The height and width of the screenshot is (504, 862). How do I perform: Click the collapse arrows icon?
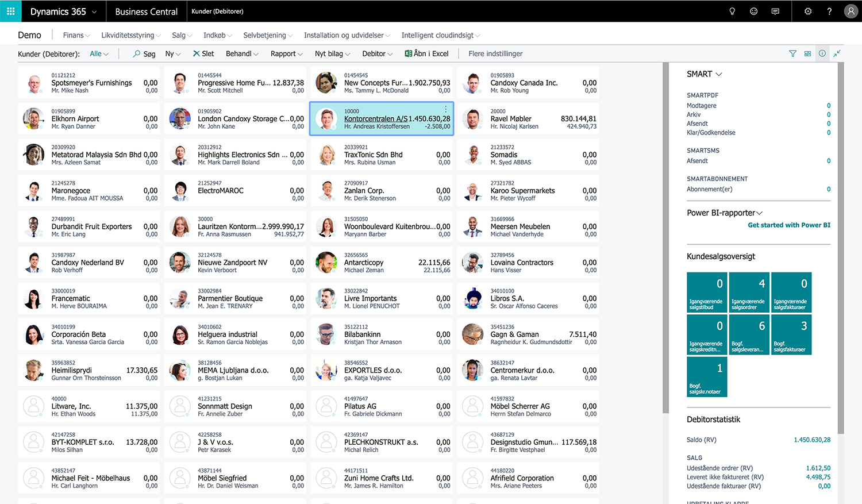click(837, 53)
